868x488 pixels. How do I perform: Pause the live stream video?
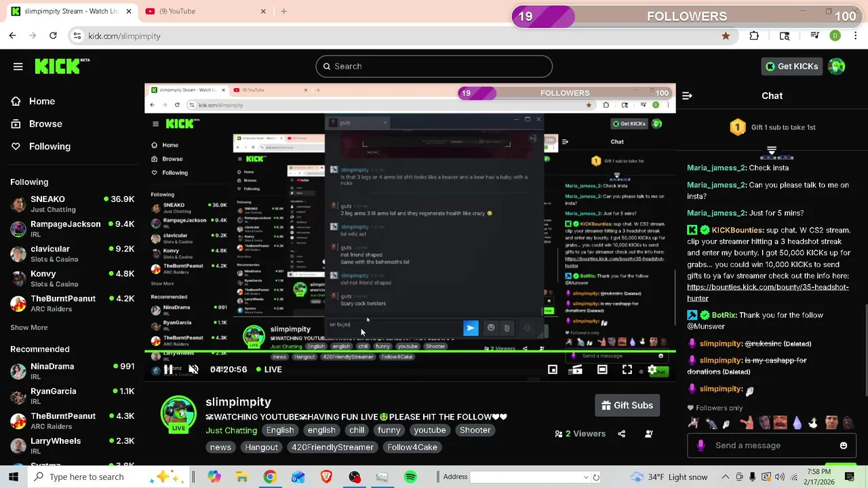[168, 369]
